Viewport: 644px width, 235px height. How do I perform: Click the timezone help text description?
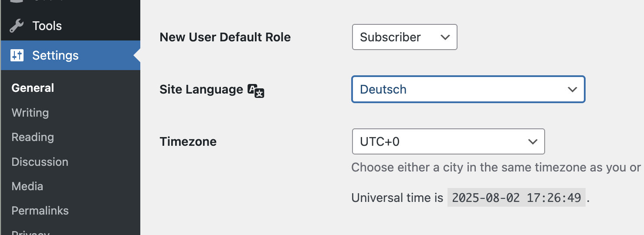496,168
